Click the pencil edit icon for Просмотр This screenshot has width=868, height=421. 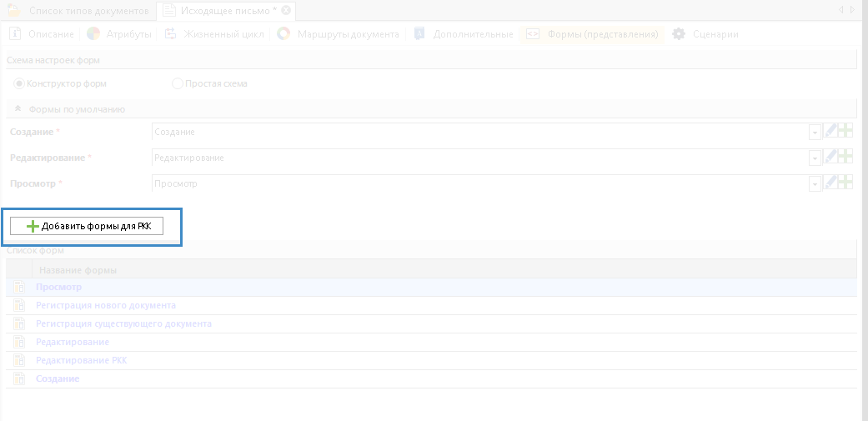click(830, 183)
